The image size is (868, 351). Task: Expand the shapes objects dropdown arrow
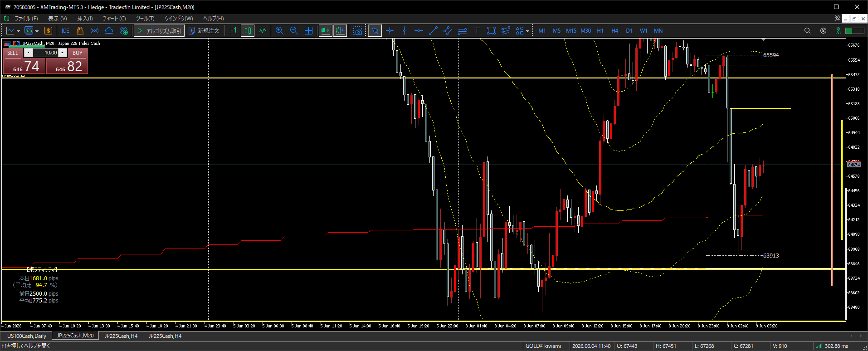[527, 31]
